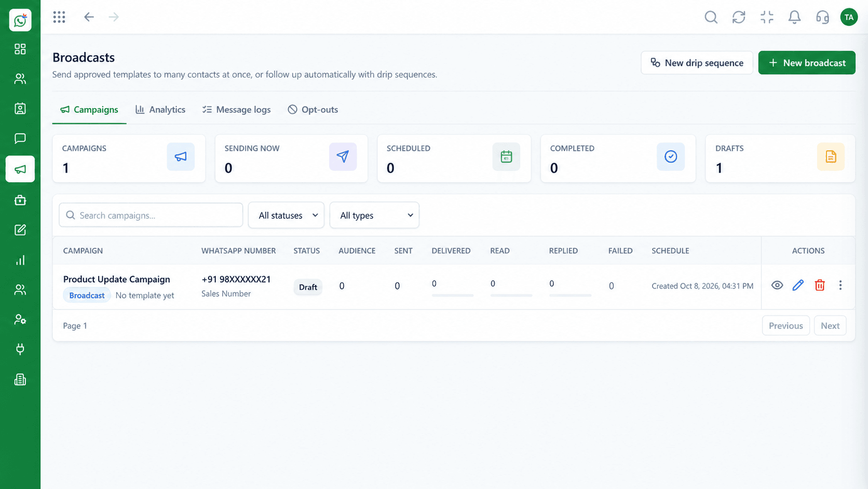The width and height of the screenshot is (868, 489).
Task: Open the TA user avatar menu
Action: [849, 17]
